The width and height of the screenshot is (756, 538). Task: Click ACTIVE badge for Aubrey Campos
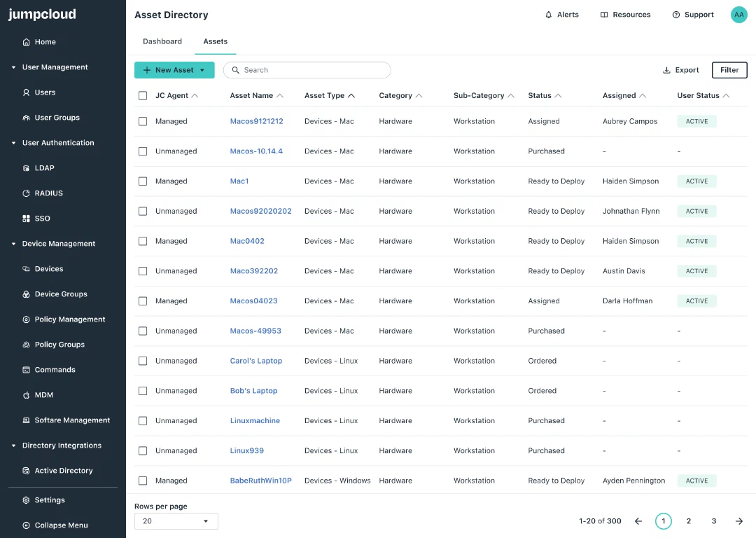pos(696,121)
